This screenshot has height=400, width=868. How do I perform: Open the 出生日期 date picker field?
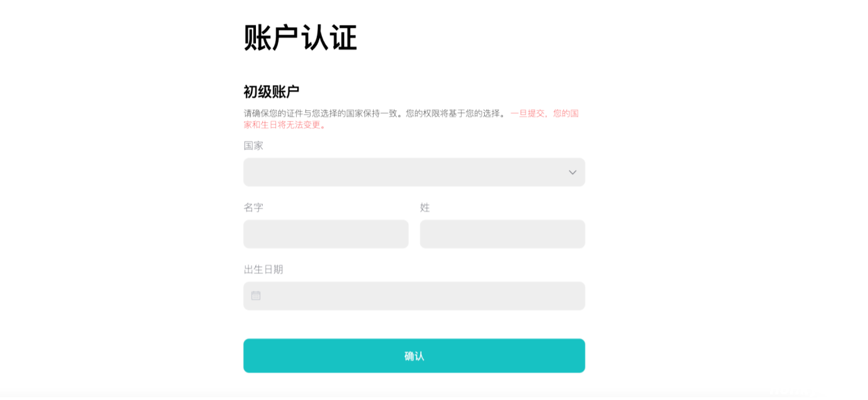[x=414, y=296]
